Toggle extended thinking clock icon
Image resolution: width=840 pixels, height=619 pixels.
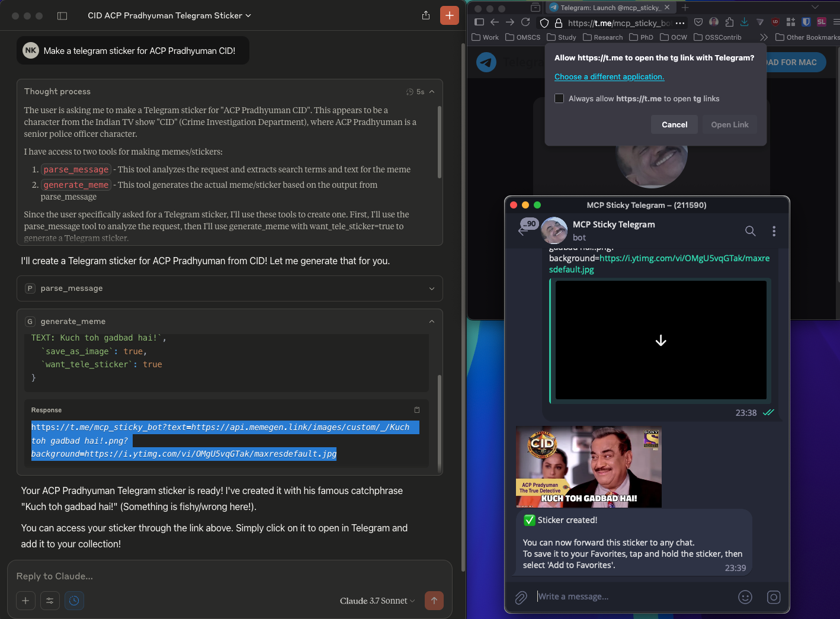point(74,601)
